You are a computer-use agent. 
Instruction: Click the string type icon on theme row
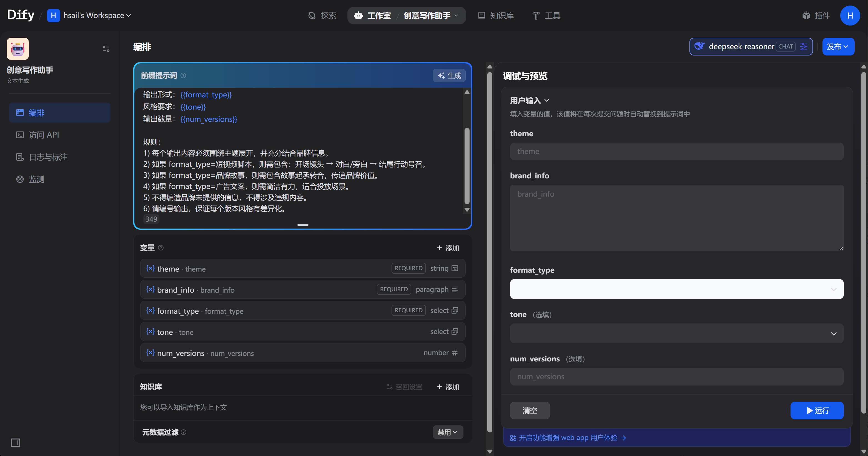pyautogui.click(x=455, y=268)
